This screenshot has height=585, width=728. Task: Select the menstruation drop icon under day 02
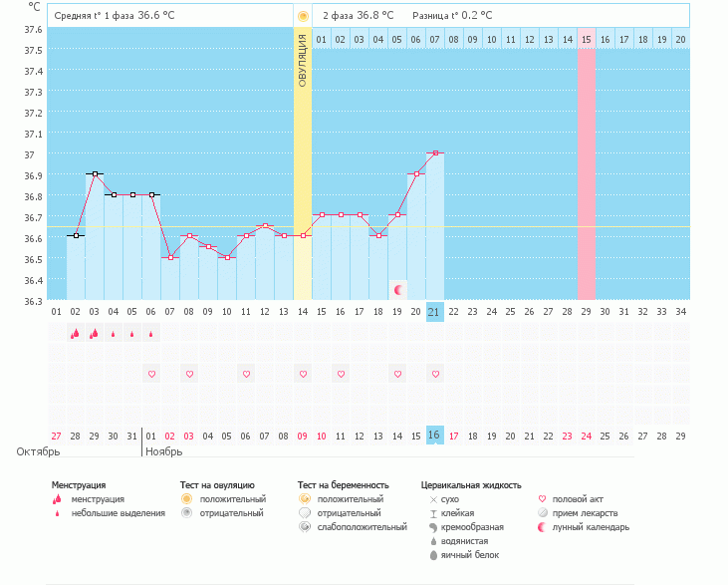point(75,334)
